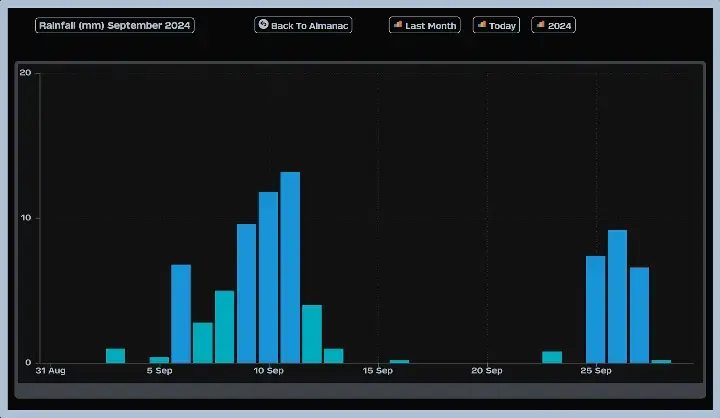Click the 6 Sep blue rainfall bar

pos(181,313)
